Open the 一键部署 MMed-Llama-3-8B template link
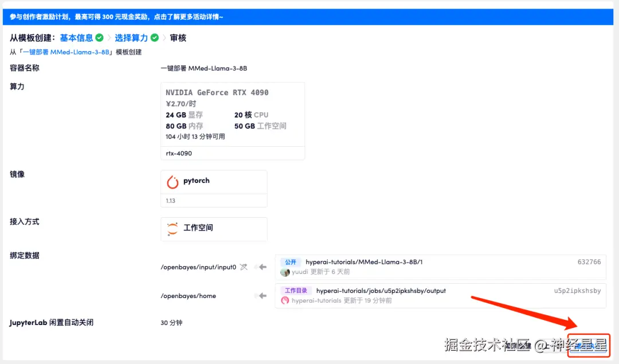The height and width of the screenshot is (364, 619). [66, 52]
